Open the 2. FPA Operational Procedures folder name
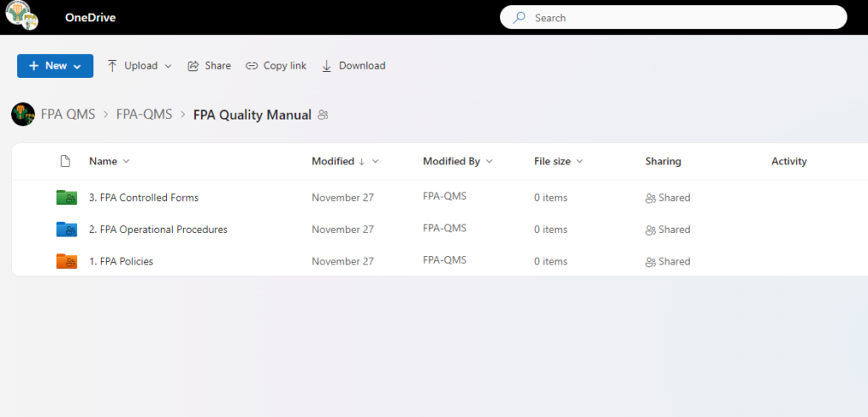This screenshot has height=417, width=868. (158, 230)
